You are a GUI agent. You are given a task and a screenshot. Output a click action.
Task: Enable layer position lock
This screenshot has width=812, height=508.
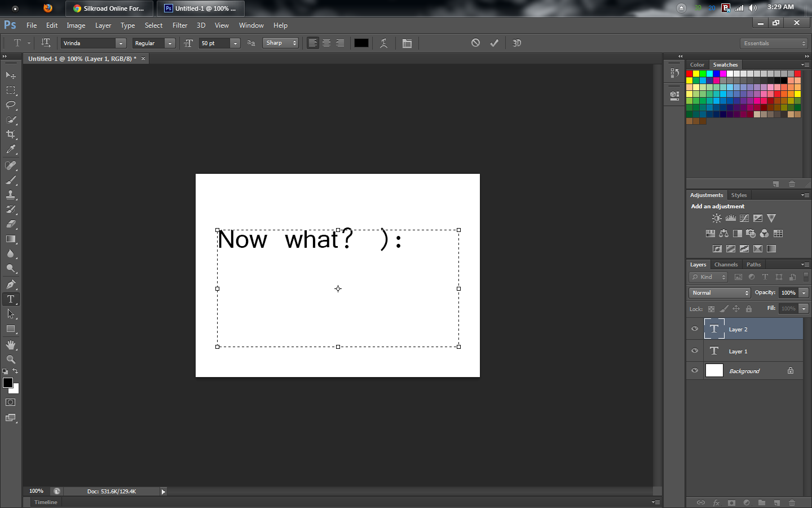pyautogui.click(x=736, y=309)
